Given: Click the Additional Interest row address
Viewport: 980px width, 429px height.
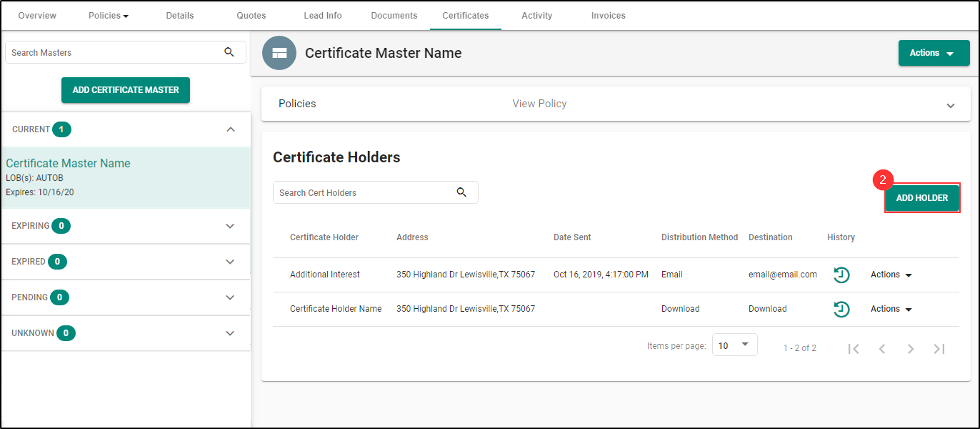Looking at the screenshot, I should click(x=466, y=275).
